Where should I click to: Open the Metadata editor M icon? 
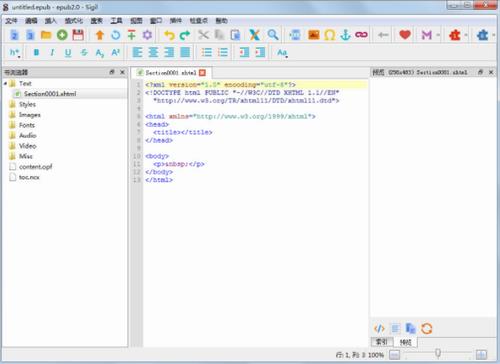tap(427, 35)
